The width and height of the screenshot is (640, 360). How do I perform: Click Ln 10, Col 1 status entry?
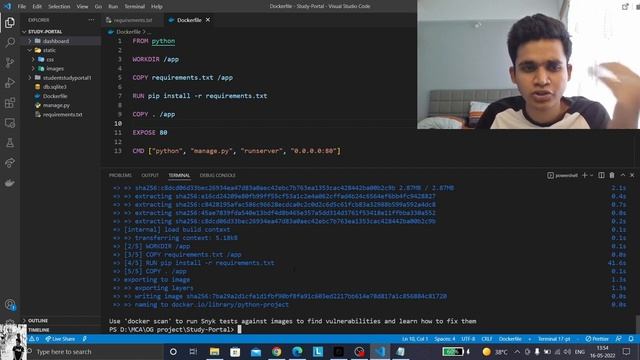(415, 339)
